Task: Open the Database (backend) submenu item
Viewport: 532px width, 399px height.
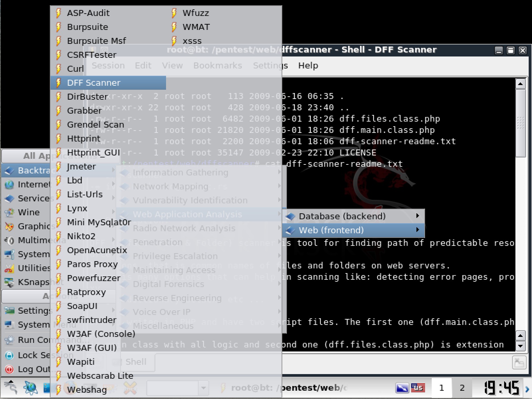Action: click(x=354, y=216)
